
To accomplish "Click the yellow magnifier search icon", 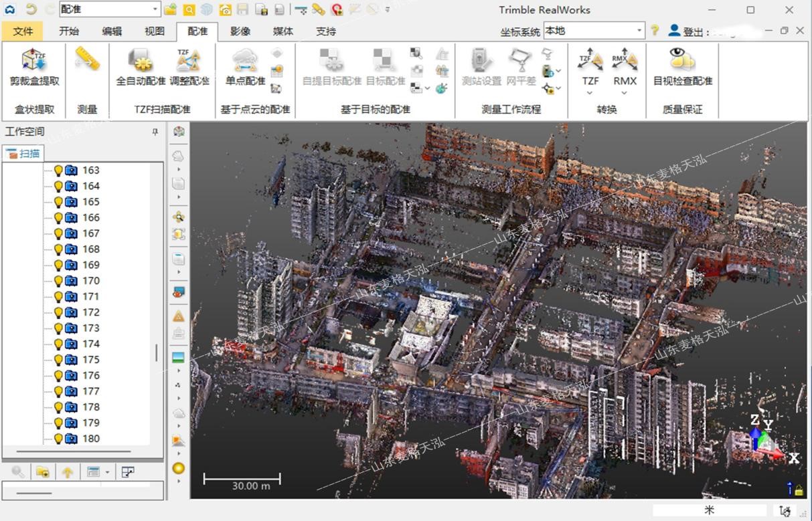I will click(x=189, y=9).
